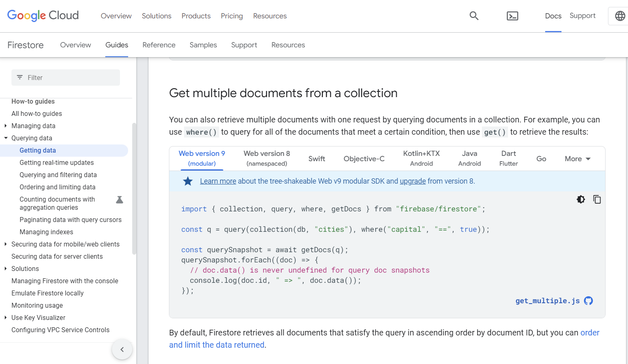Click the preview flask icon beside Counting documents
The width and height of the screenshot is (628, 364).
(x=120, y=200)
